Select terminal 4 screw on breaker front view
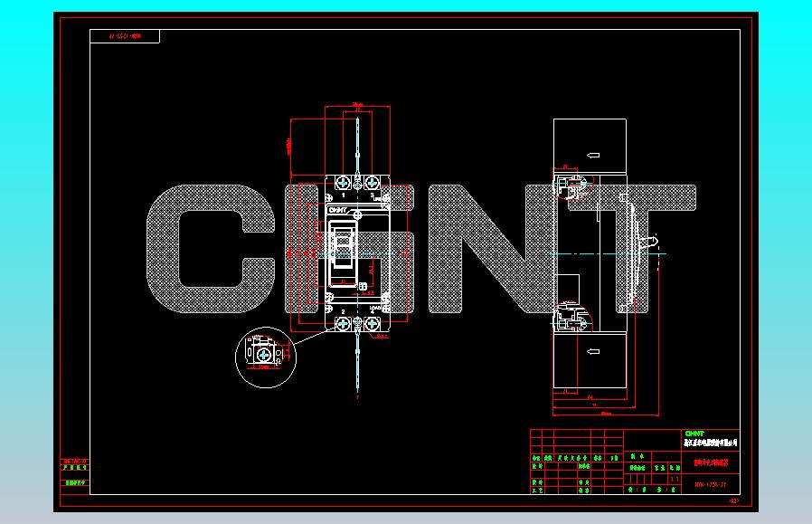 pyautogui.click(x=372, y=324)
